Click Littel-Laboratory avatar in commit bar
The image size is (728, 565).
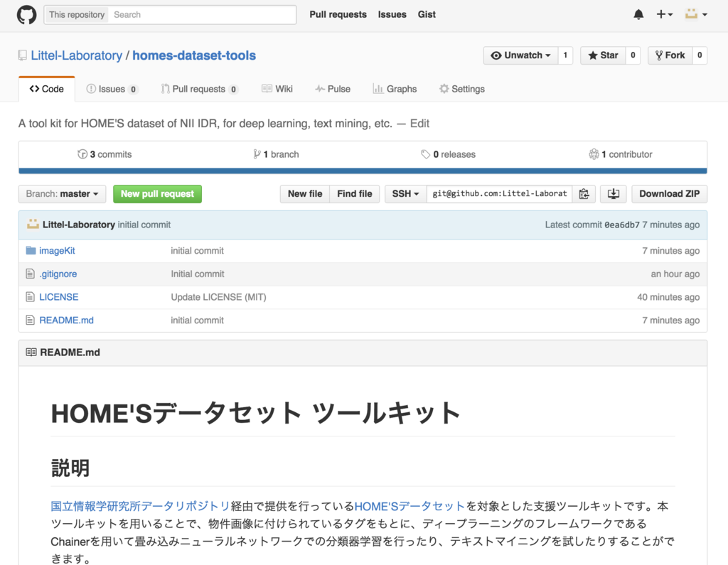[33, 225]
